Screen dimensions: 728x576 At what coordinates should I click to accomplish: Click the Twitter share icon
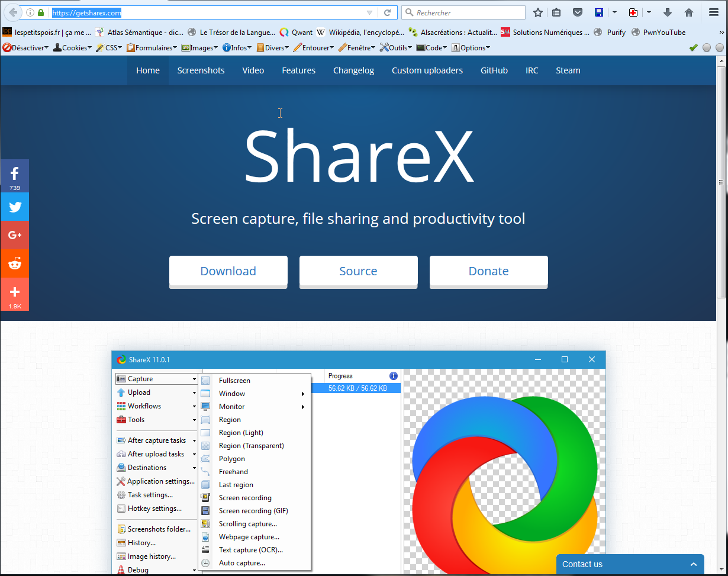coord(15,207)
